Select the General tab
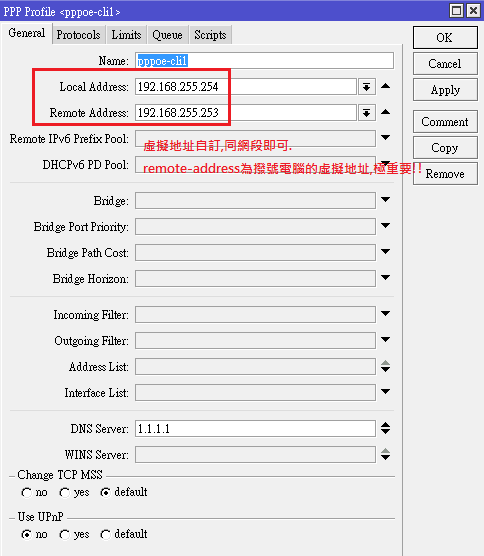 click(27, 33)
